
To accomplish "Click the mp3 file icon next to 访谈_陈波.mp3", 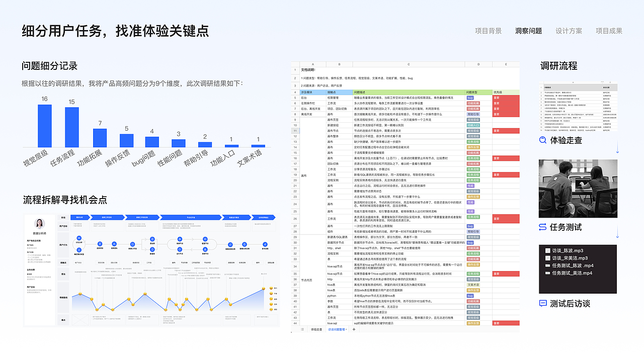I will [x=548, y=250].
